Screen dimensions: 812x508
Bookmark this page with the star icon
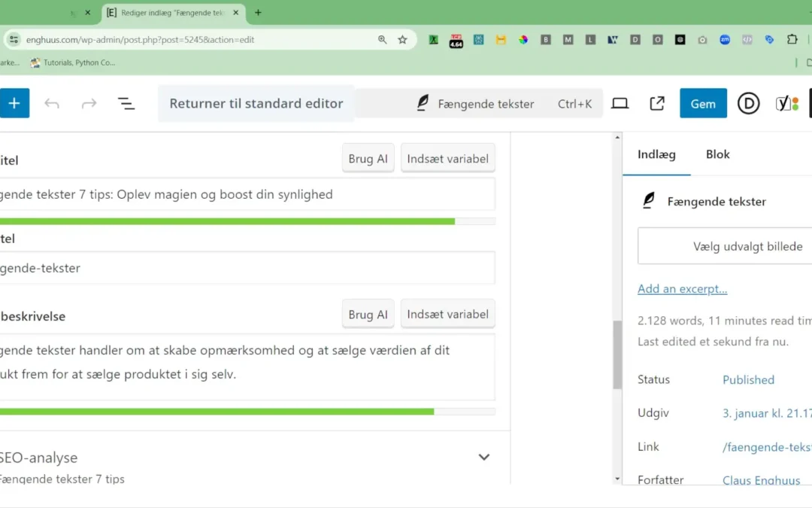click(x=402, y=39)
